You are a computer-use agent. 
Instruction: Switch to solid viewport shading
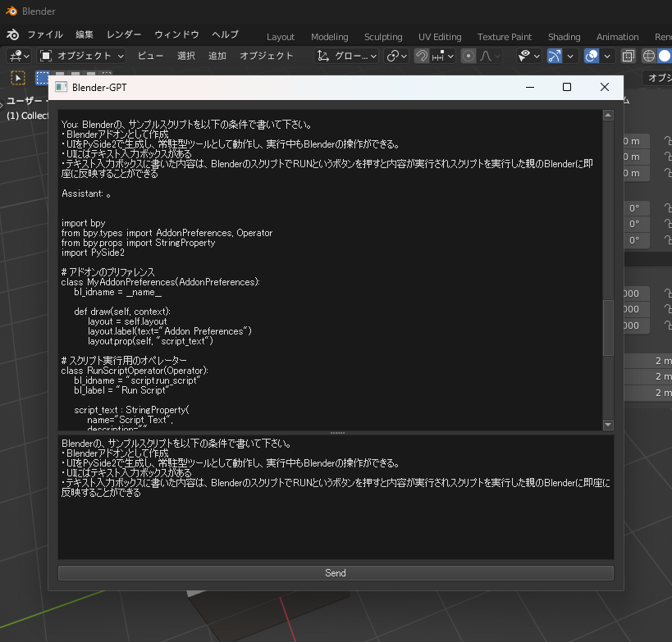(x=665, y=56)
